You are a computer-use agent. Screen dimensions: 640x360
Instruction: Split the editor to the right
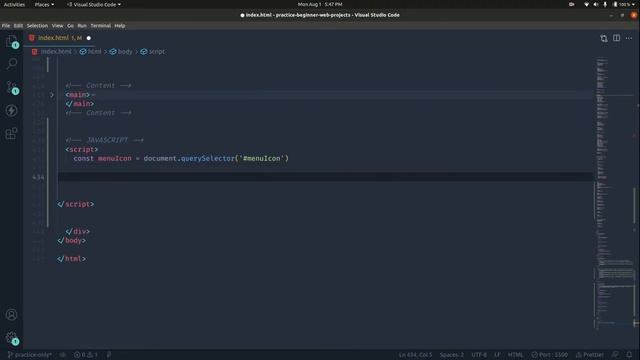(616, 38)
